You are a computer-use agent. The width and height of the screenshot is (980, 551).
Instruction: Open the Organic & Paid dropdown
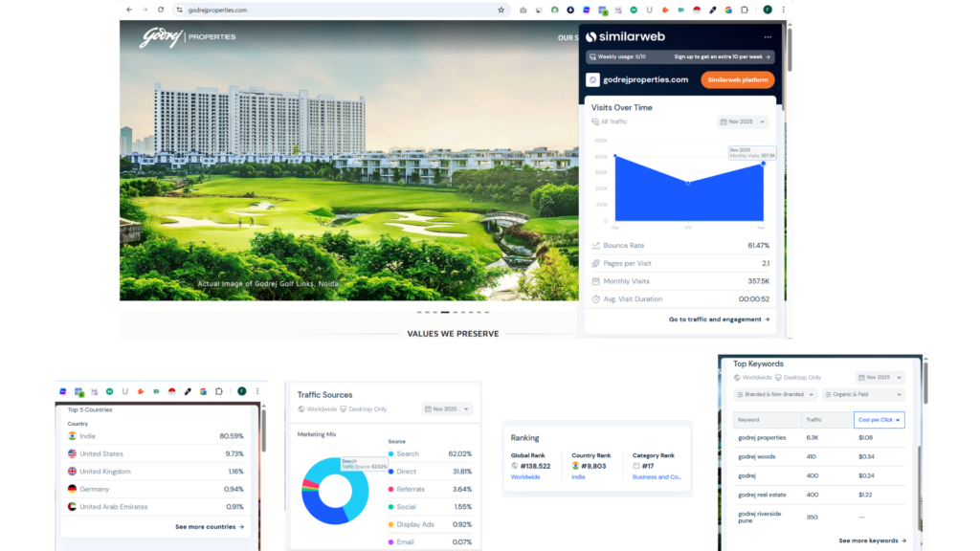tap(863, 394)
